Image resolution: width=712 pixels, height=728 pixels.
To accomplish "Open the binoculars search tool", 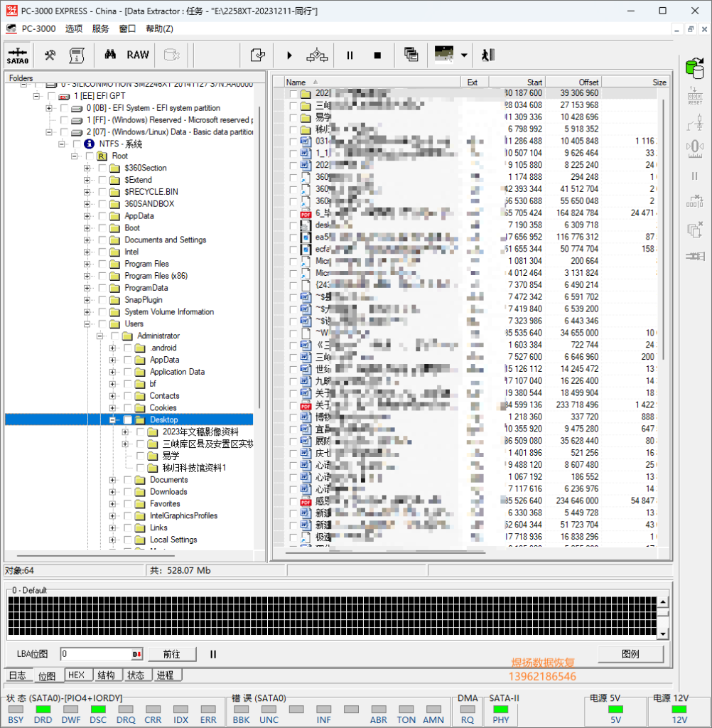I will (110, 55).
